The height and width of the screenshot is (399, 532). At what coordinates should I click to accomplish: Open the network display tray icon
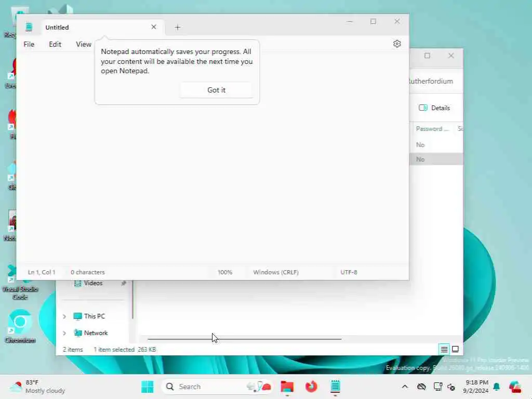click(438, 387)
